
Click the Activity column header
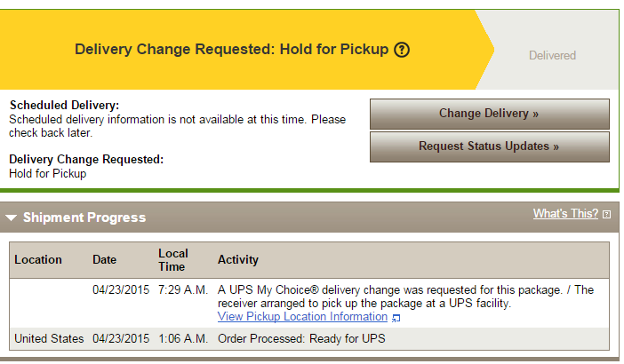(238, 259)
